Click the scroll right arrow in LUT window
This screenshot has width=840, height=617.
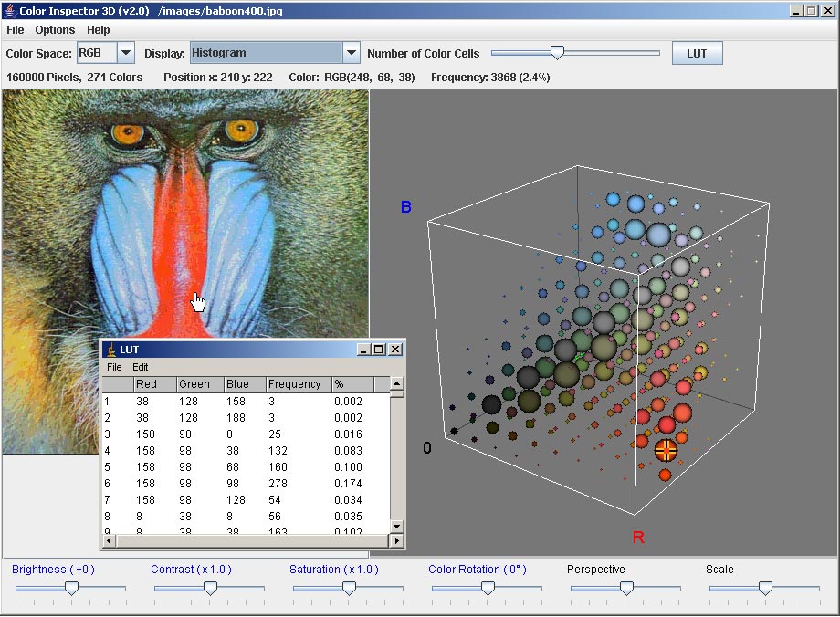tap(396, 540)
